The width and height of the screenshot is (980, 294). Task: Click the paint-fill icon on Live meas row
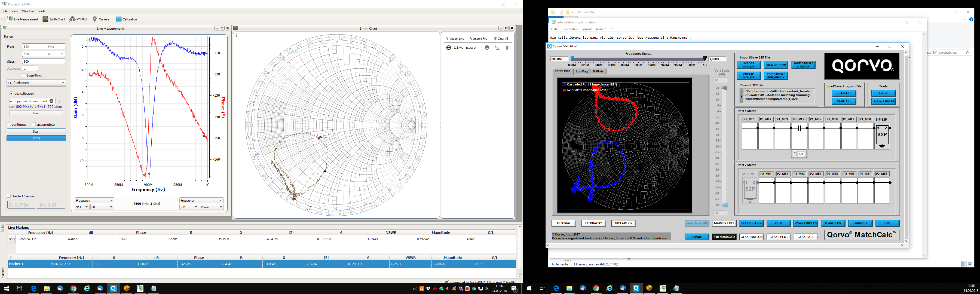[x=497, y=48]
